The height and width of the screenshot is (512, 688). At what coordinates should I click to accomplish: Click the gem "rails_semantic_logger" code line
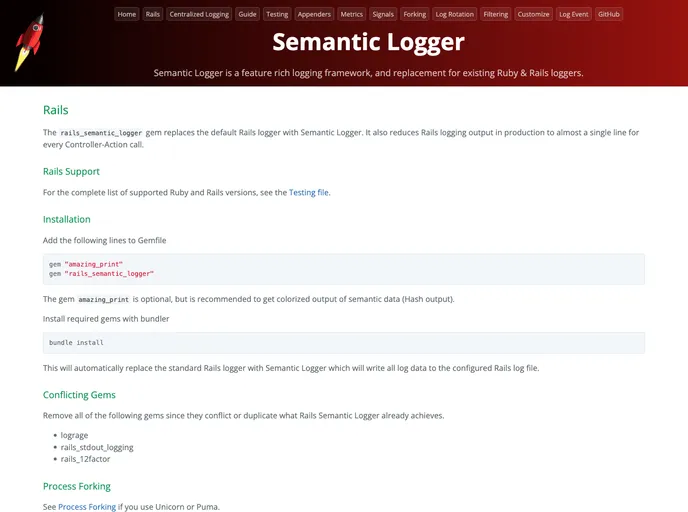(101, 274)
